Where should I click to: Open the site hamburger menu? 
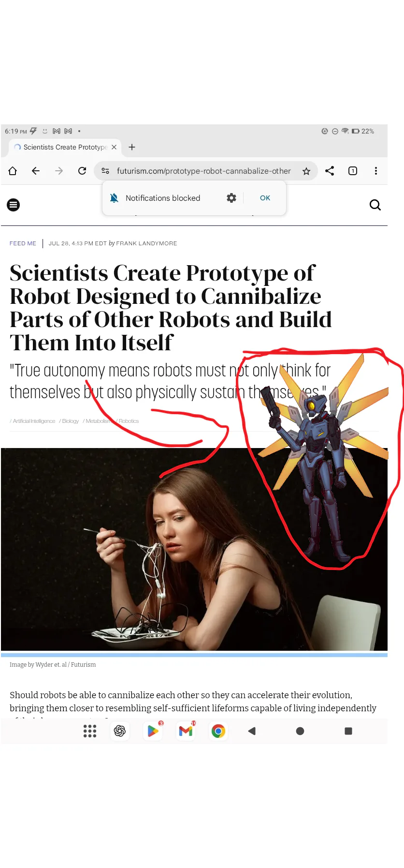coord(14,205)
